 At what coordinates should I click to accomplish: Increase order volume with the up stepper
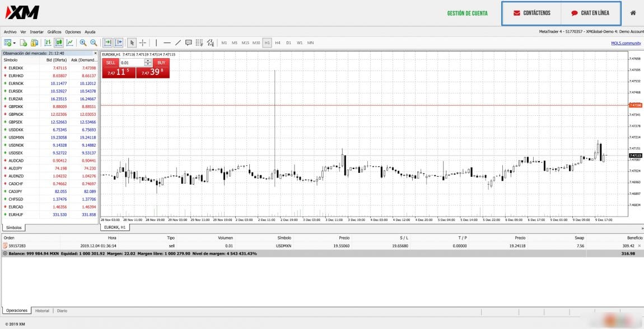(x=148, y=61)
